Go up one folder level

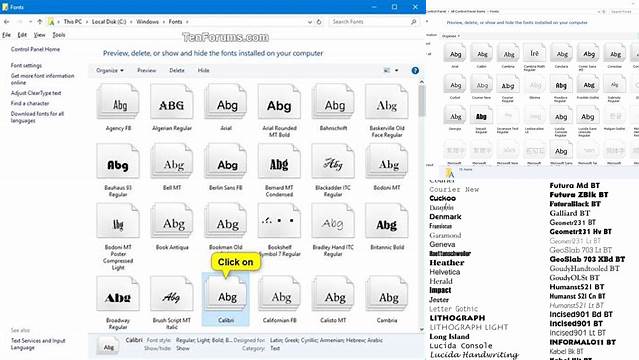click(x=40, y=22)
